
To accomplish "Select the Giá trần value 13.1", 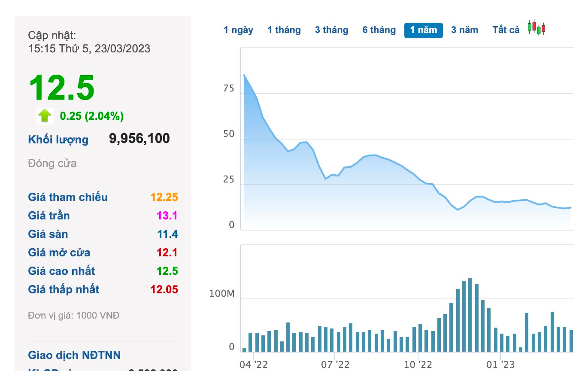I will tap(167, 216).
